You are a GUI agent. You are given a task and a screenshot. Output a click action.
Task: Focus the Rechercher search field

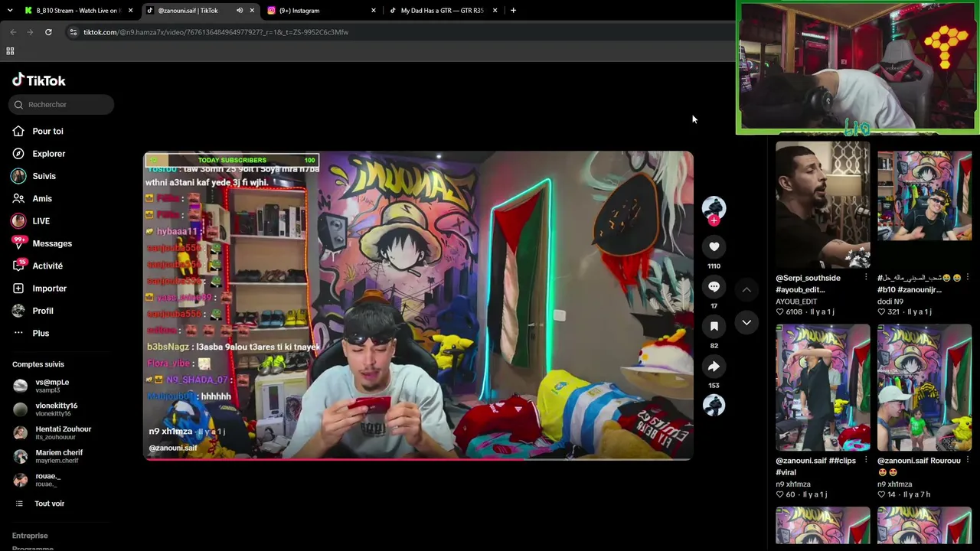(61, 105)
